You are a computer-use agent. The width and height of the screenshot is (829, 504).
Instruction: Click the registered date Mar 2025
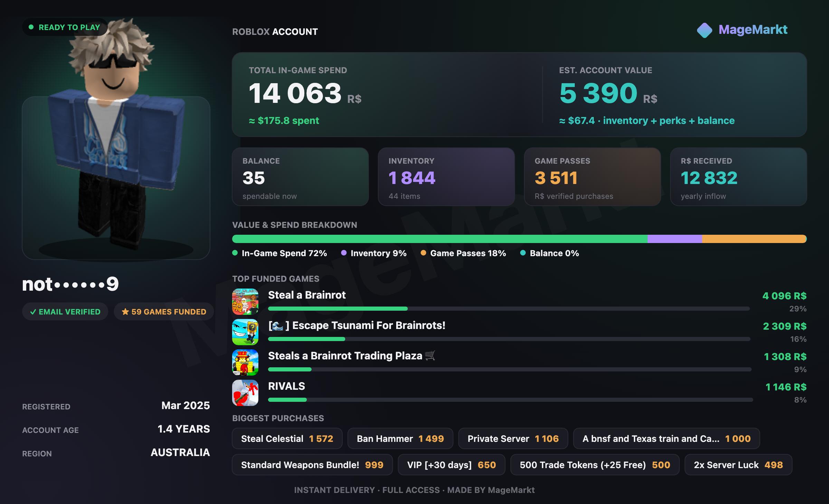click(x=185, y=405)
